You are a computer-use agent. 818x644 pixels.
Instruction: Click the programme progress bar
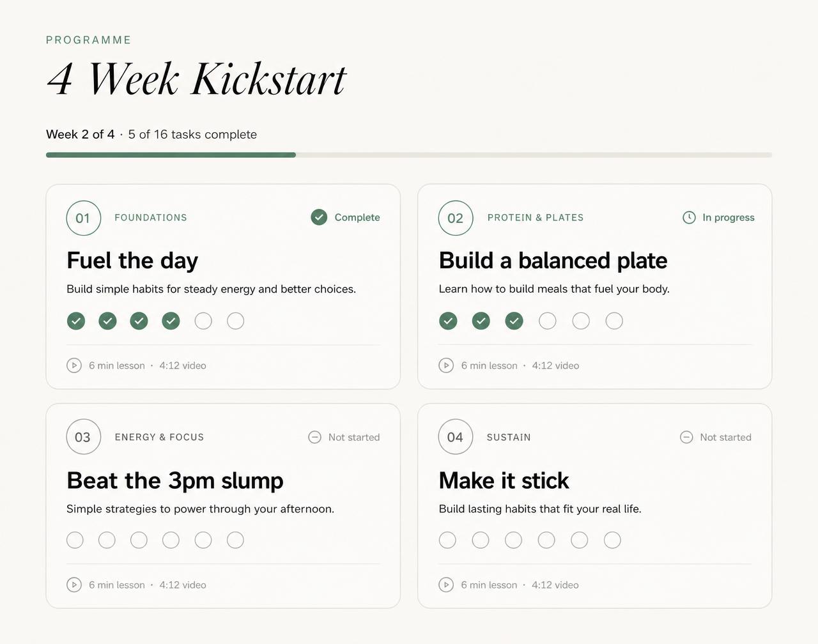pyautogui.click(x=409, y=155)
